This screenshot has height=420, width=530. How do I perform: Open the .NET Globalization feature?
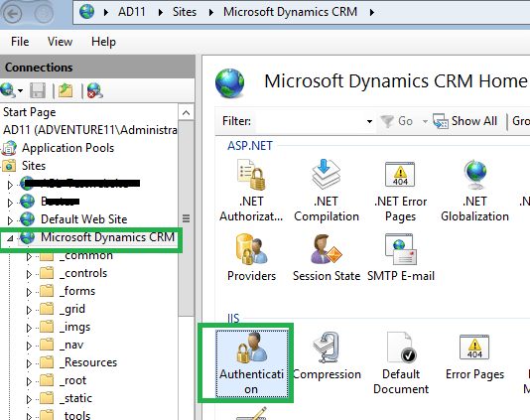474,191
